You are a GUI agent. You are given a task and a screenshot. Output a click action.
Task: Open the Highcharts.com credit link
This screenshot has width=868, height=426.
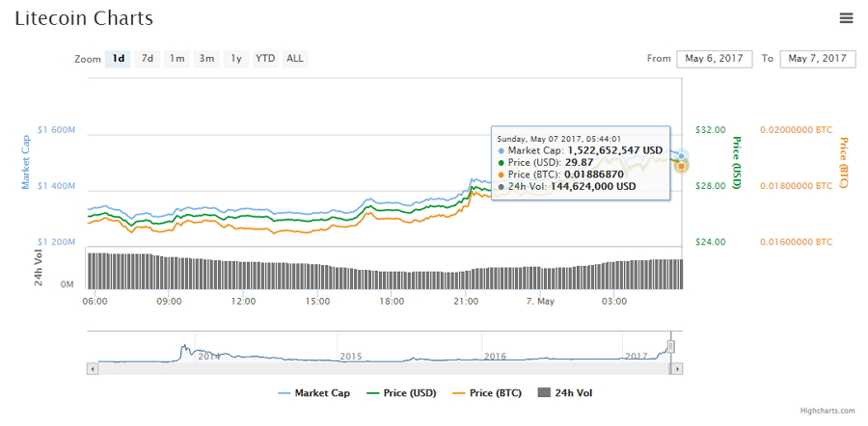point(827,412)
